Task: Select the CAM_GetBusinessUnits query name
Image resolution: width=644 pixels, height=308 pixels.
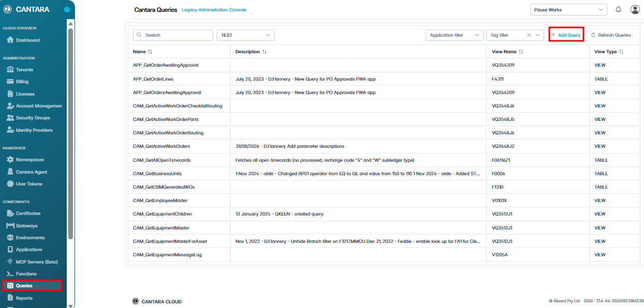Action: point(157,174)
